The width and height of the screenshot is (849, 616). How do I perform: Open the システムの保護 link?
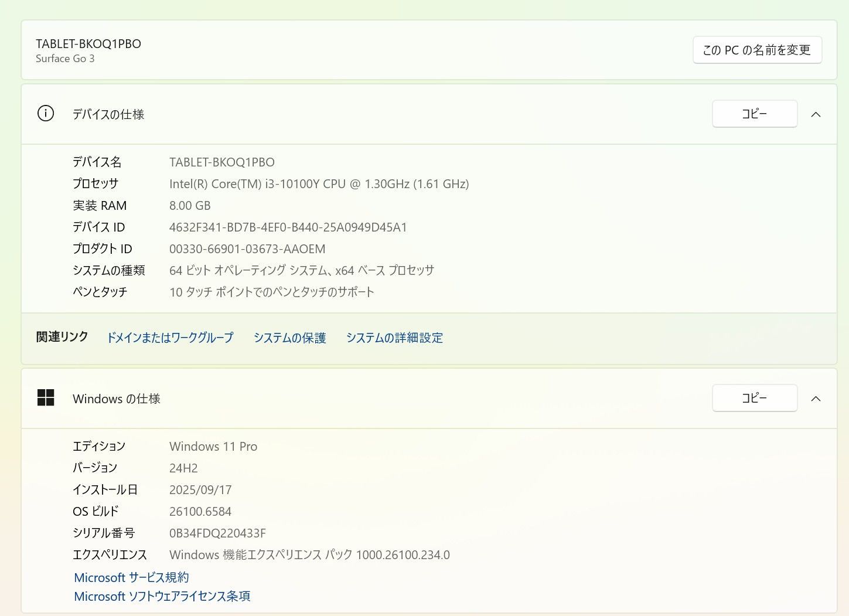click(289, 338)
